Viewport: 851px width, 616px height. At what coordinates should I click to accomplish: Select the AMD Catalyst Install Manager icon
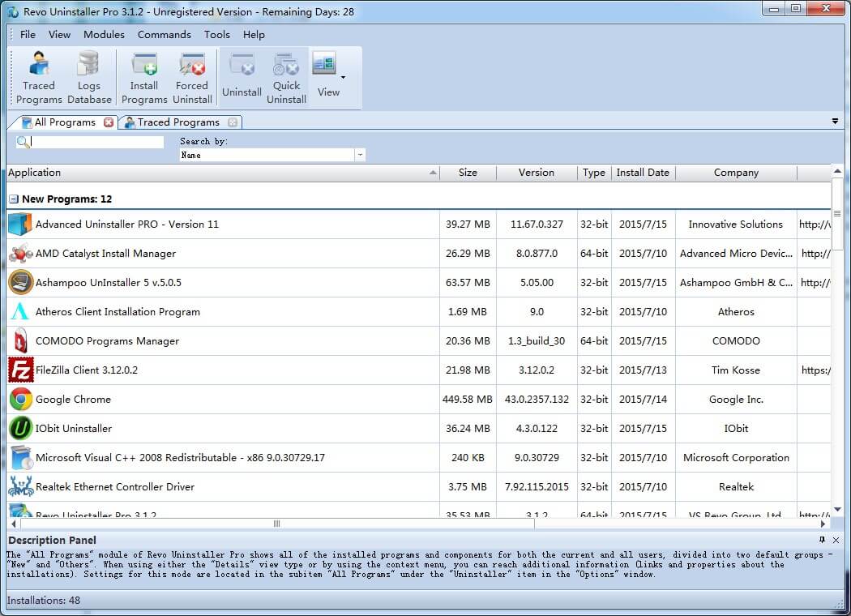pyautogui.click(x=20, y=254)
